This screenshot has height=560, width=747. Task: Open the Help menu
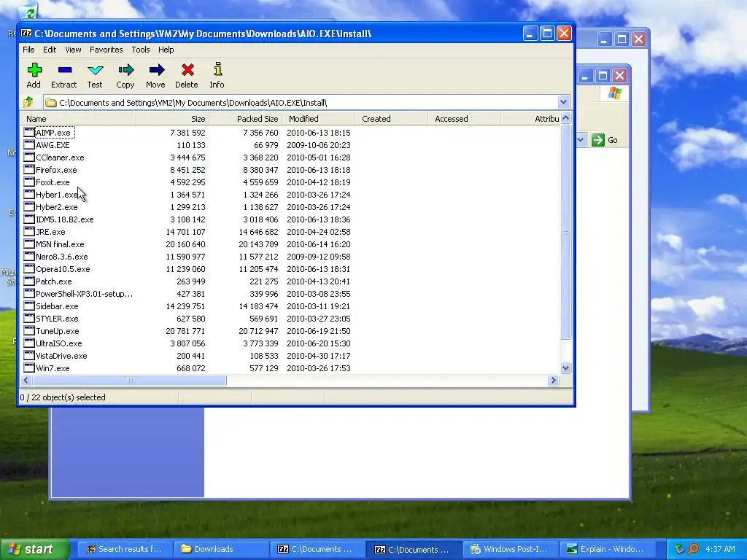point(166,50)
